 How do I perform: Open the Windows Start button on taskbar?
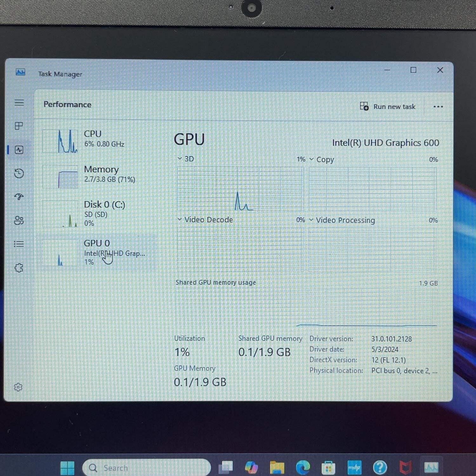(67, 468)
